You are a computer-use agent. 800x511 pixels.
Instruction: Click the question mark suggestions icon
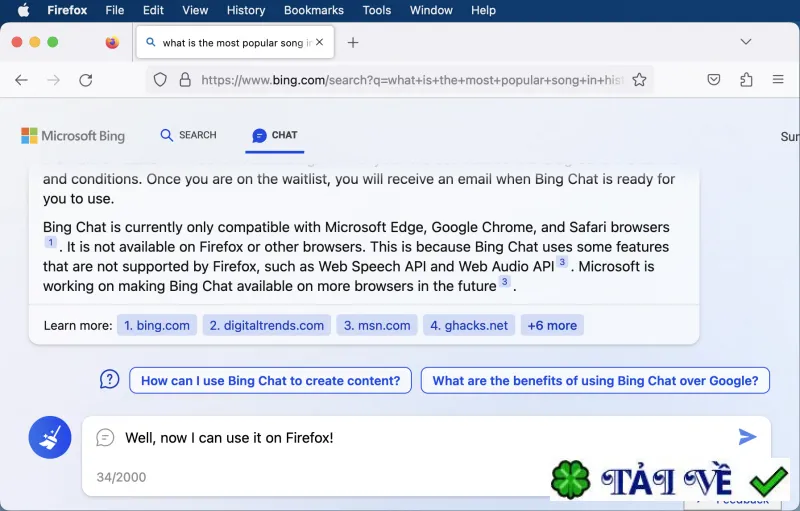(109, 380)
